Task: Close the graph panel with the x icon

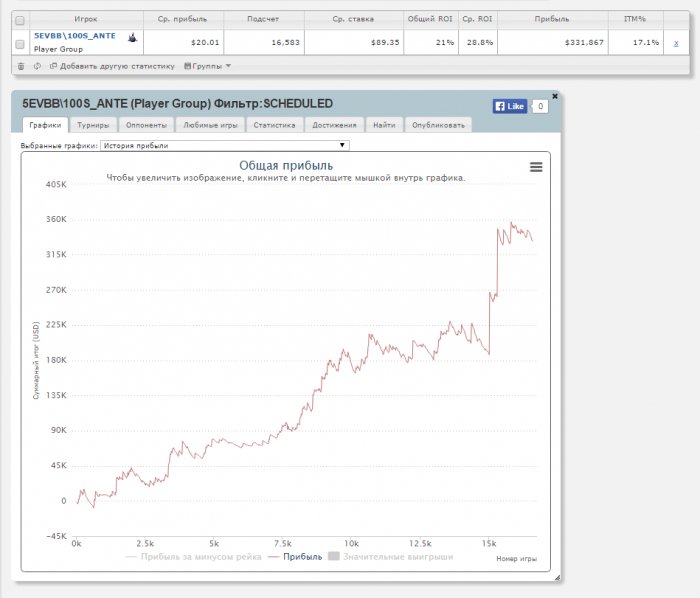Action: [555, 96]
